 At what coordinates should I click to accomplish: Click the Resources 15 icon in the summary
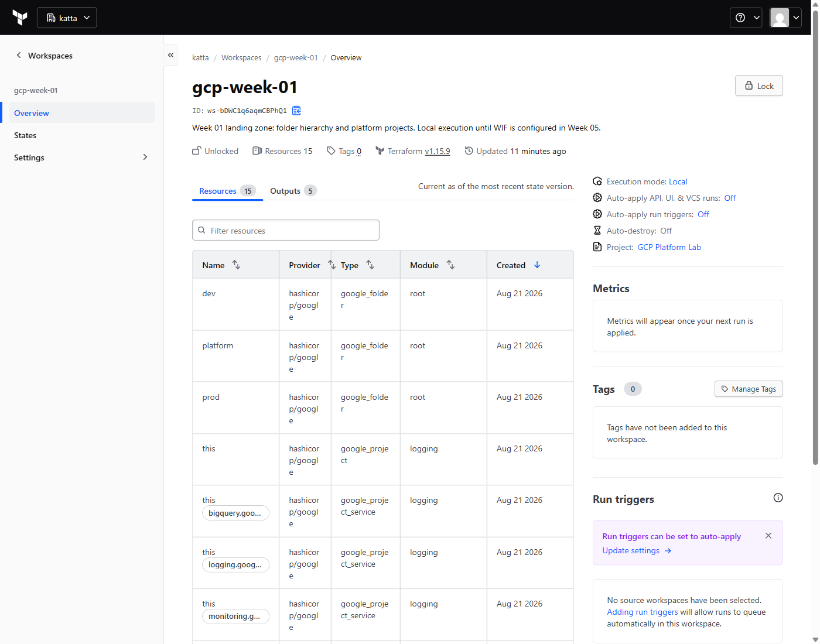[x=257, y=150]
